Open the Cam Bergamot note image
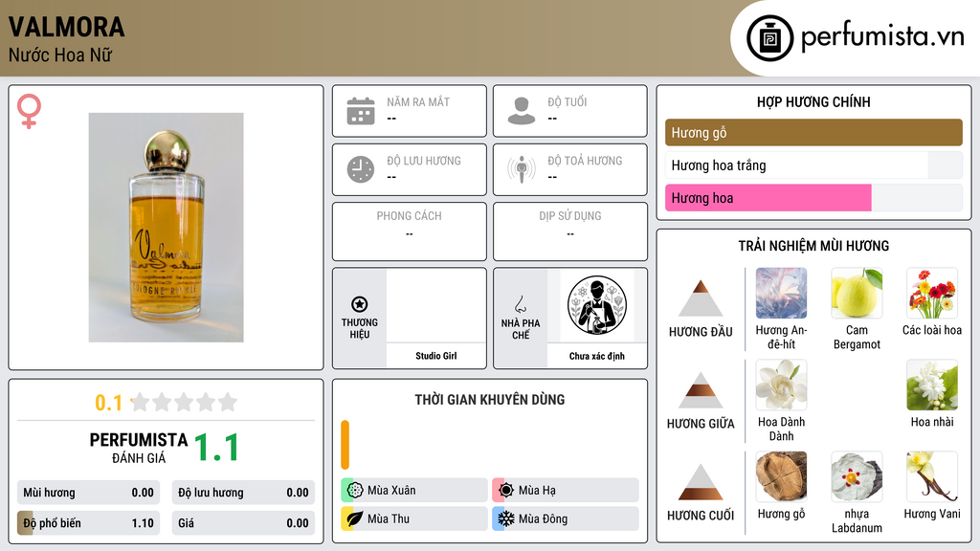The height and width of the screenshot is (551, 980). (x=857, y=293)
